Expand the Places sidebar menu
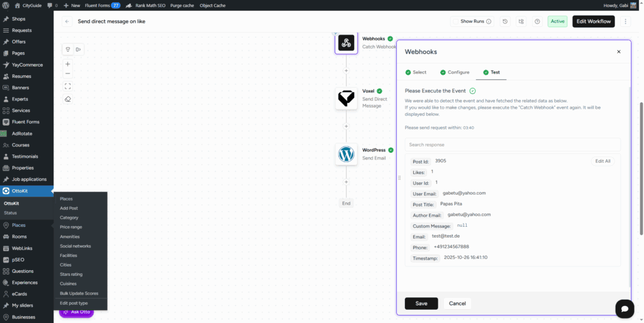 [19, 225]
